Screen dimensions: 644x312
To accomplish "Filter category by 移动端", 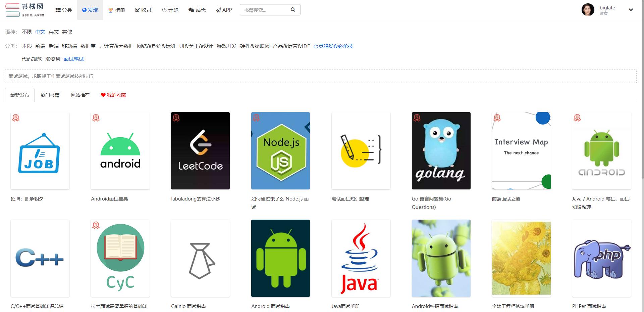I will pyautogui.click(x=69, y=46).
